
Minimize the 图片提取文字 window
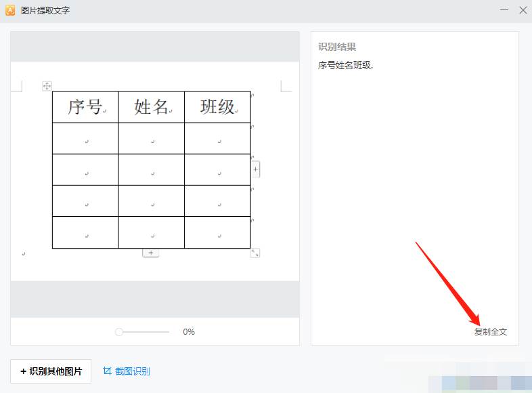point(504,10)
